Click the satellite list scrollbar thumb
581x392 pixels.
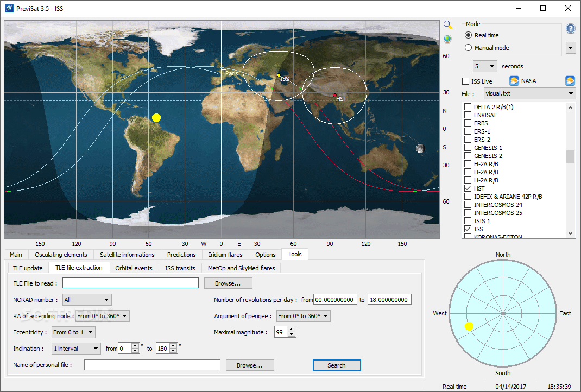coord(570,156)
